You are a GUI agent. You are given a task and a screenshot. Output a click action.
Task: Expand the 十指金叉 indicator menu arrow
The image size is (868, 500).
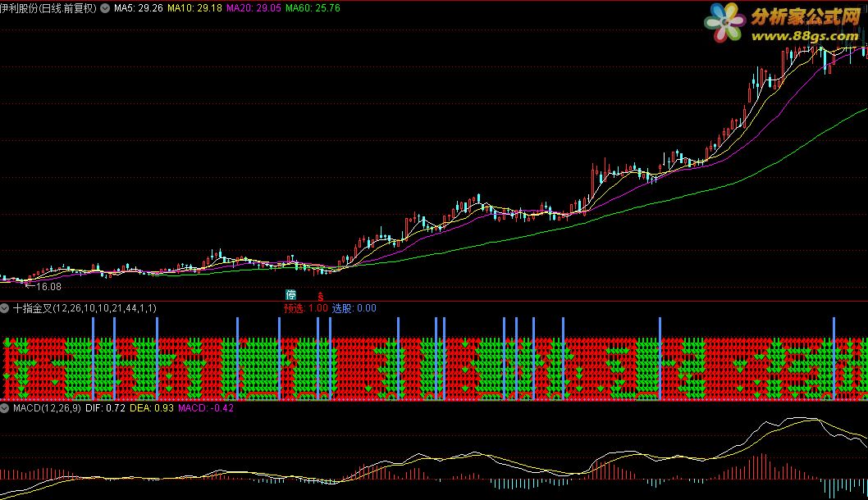pos(4,308)
